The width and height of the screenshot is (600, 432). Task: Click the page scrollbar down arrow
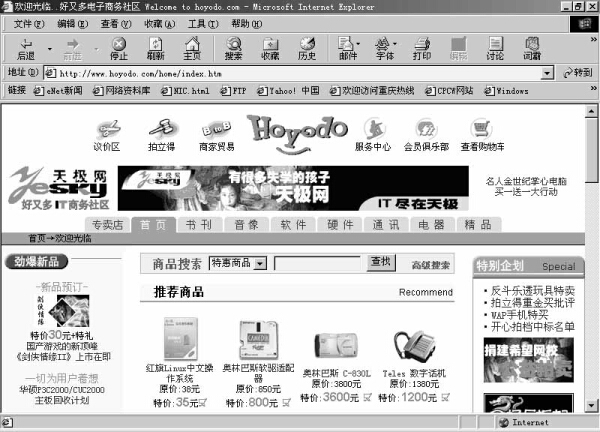[591, 405]
